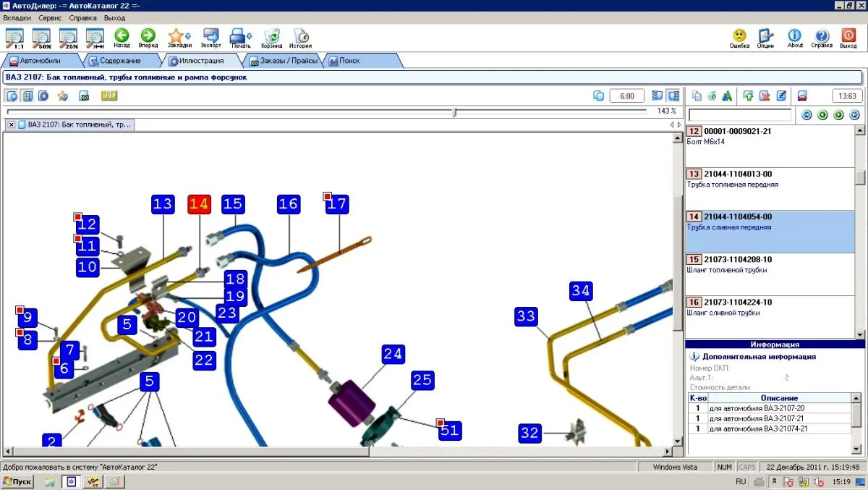Open Справка help from the toolbar
868x490 pixels.
(822, 38)
